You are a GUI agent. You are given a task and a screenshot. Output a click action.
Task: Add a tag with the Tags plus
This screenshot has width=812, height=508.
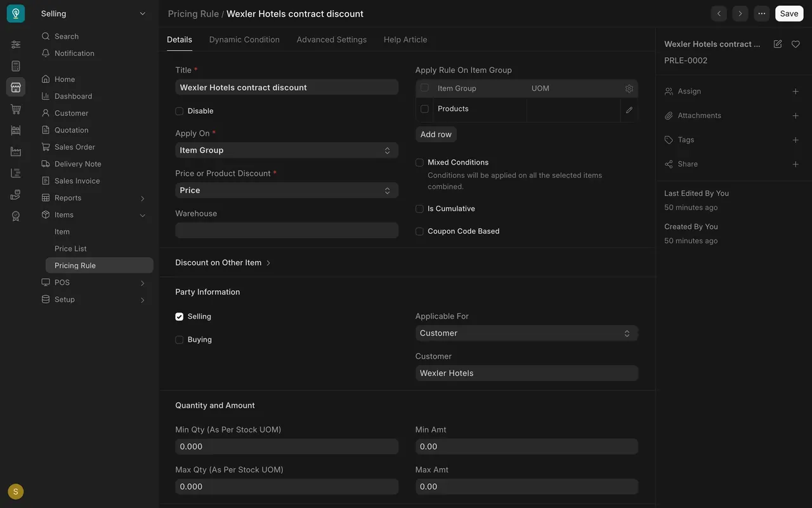[x=796, y=140]
